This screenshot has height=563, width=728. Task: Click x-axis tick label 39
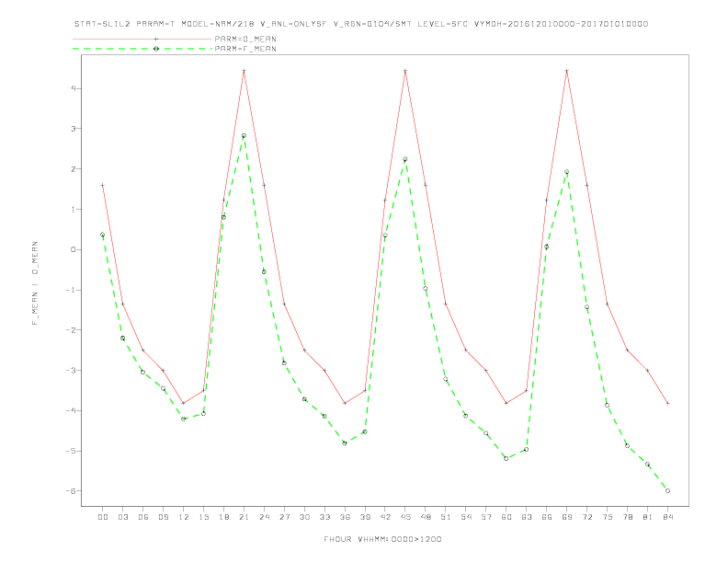tap(365, 517)
